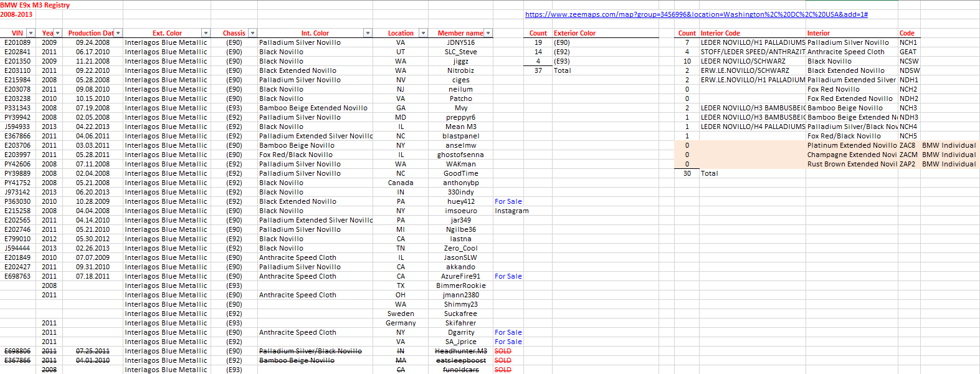
Task: Select the 'Germany' location cell
Action: (401, 323)
